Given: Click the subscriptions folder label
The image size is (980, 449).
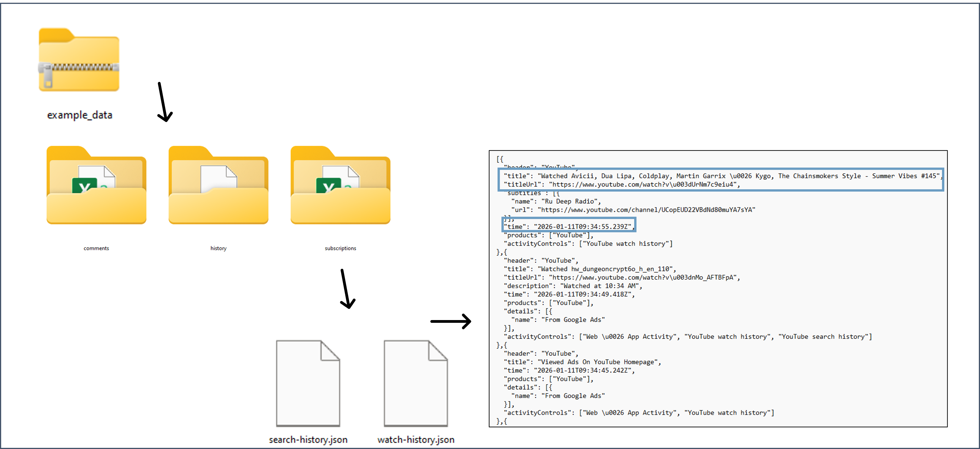Looking at the screenshot, I should pyautogui.click(x=341, y=248).
